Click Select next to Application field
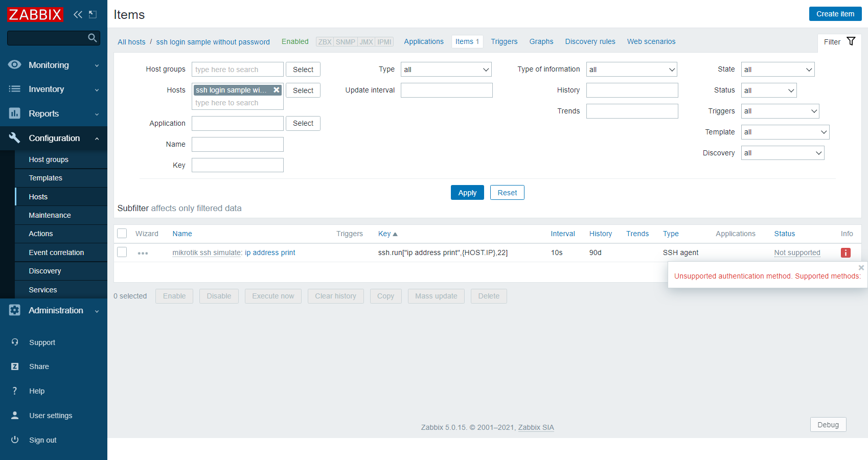This screenshot has width=868, height=460. click(x=303, y=123)
